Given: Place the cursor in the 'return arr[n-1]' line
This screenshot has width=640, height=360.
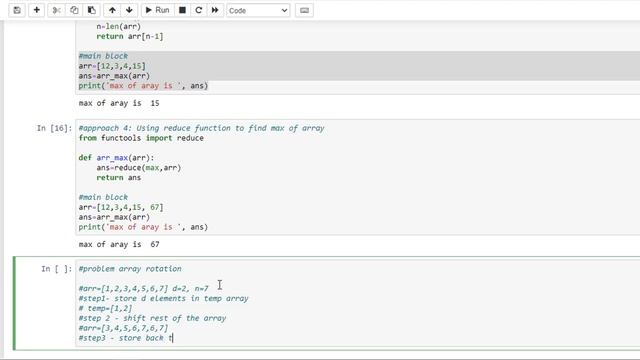Looking at the screenshot, I should pos(130,36).
